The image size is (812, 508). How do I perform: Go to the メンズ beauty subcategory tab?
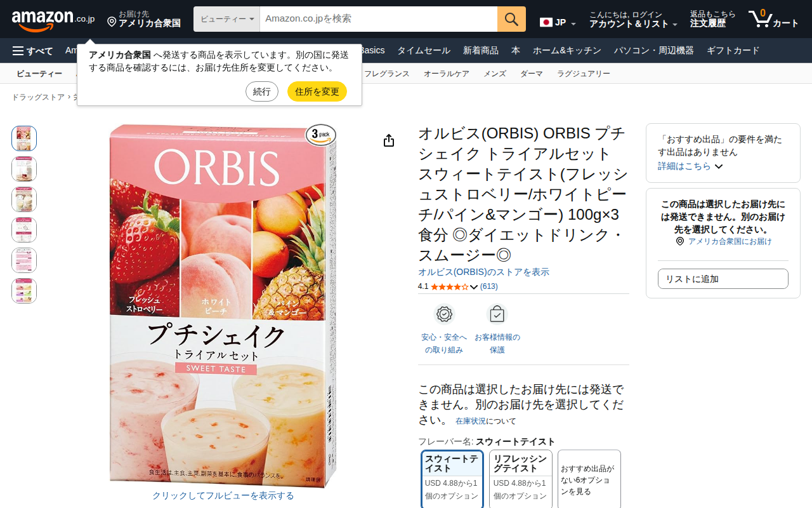pos(495,74)
